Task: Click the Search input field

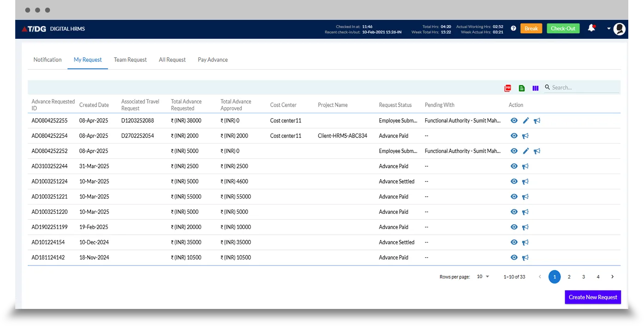Action: [x=584, y=87]
